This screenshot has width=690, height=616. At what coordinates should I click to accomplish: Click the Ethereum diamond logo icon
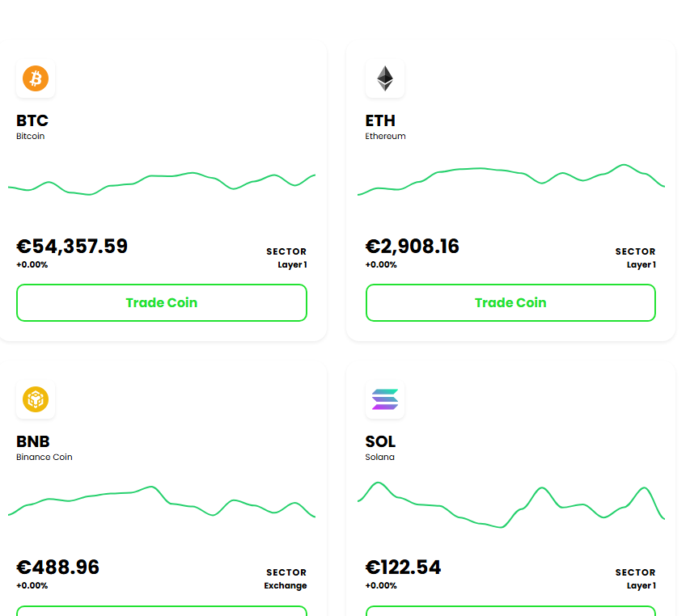coord(385,78)
